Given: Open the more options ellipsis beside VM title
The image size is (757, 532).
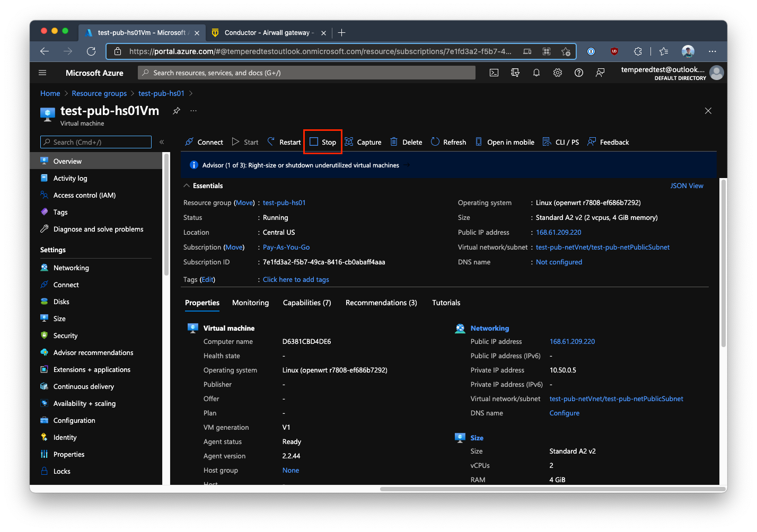Looking at the screenshot, I should pyautogui.click(x=193, y=111).
